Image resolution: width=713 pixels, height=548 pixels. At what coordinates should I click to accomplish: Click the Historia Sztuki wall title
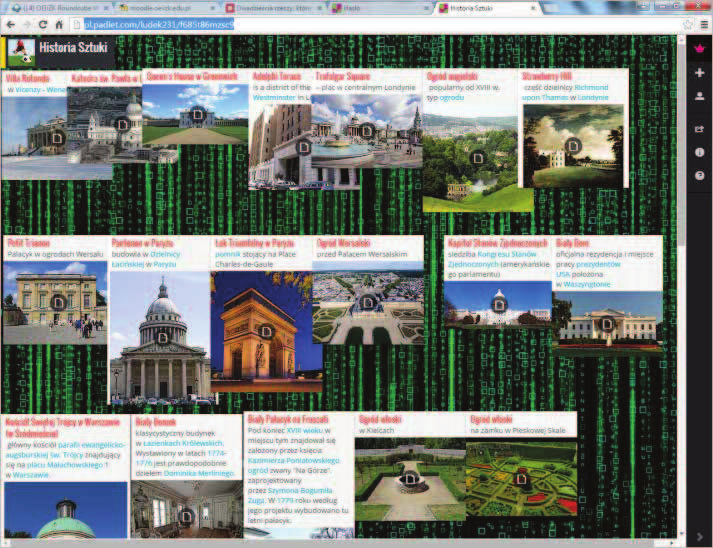click(x=73, y=47)
